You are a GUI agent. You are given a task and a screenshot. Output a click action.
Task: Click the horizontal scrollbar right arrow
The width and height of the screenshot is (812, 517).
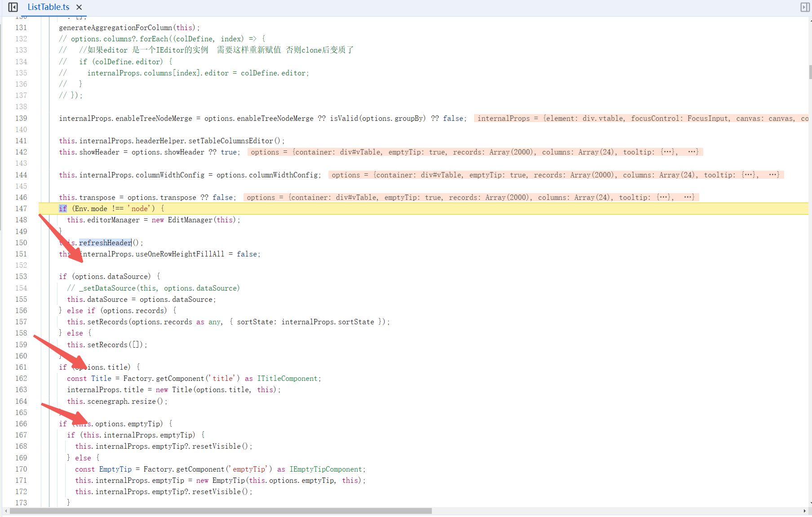(x=804, y=511)
